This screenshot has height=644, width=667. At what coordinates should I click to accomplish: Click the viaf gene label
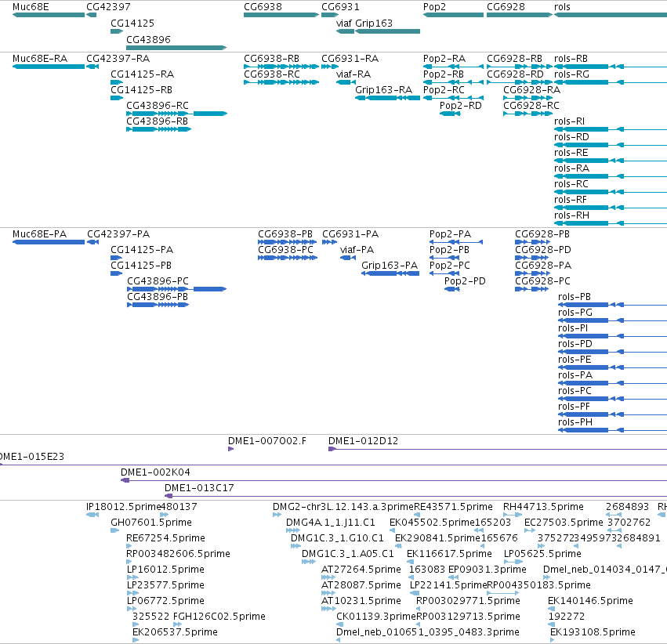[x=344, y=23]
